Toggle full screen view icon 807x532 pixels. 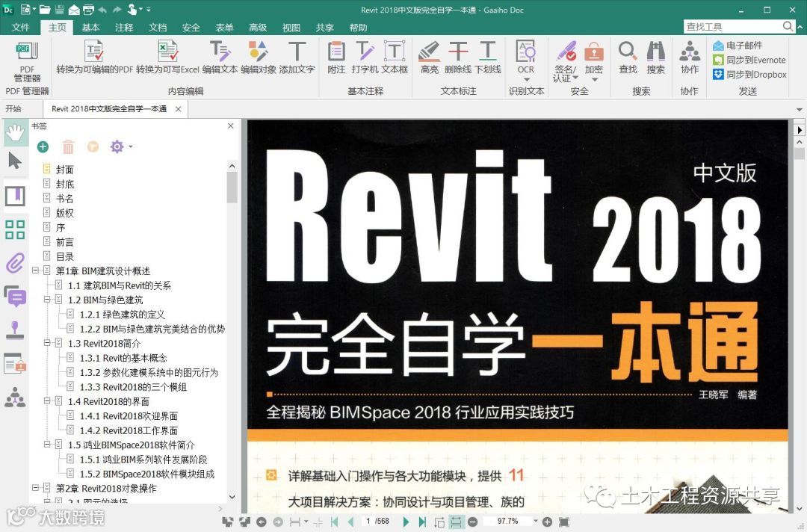tap(563, 522)
